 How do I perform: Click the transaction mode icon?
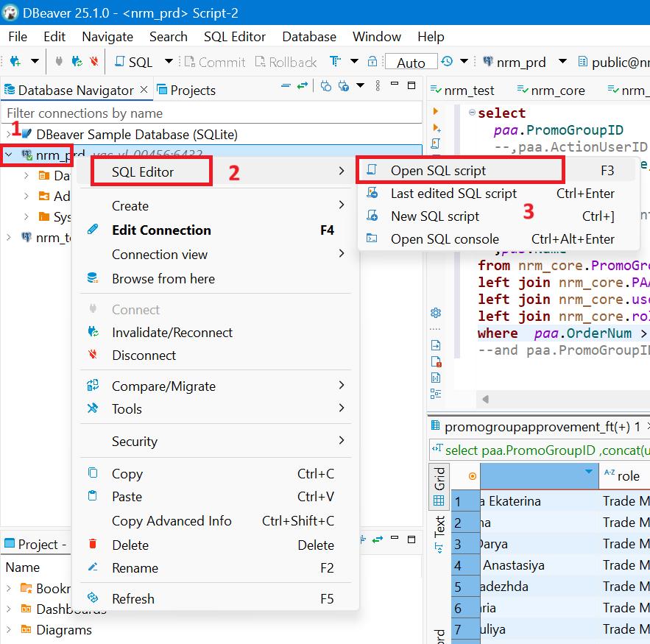[x=335, y=61]
